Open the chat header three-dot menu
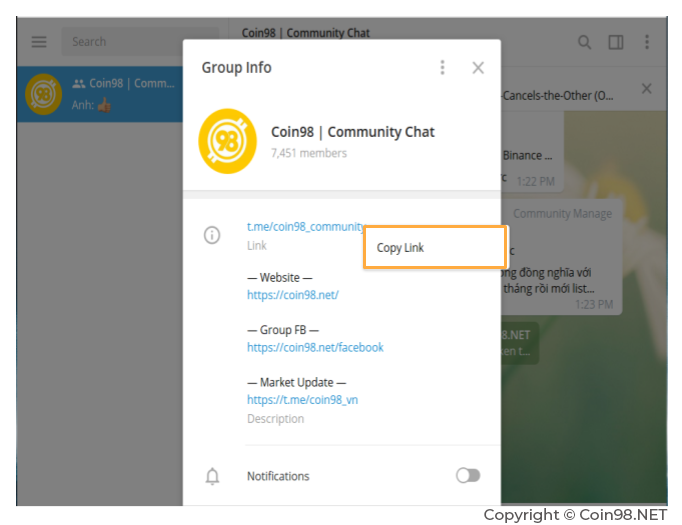This screenshot has width=682, height=525. tap(647, 42)
